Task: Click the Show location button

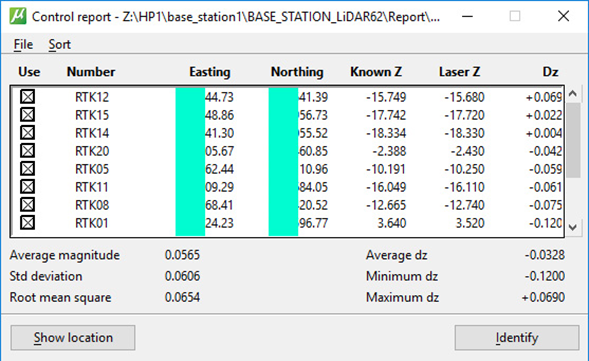Action: pyautogui.click(x=73, y=337)
